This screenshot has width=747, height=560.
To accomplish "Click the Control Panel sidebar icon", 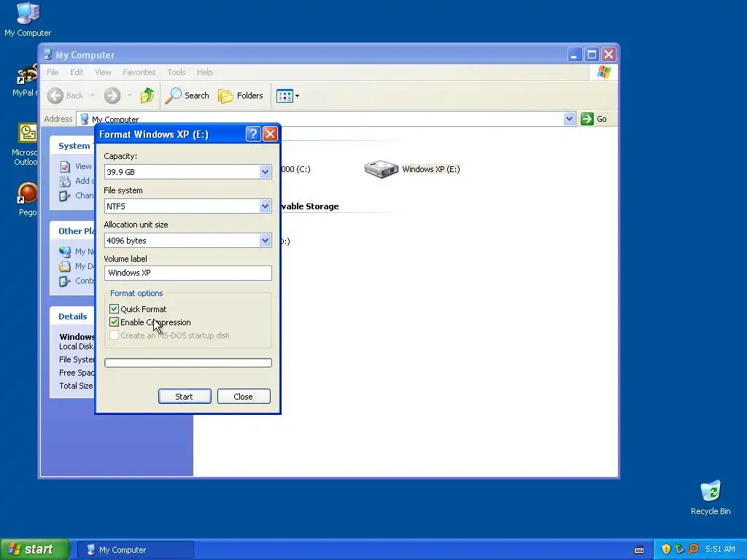I will (x=65, y=281).
